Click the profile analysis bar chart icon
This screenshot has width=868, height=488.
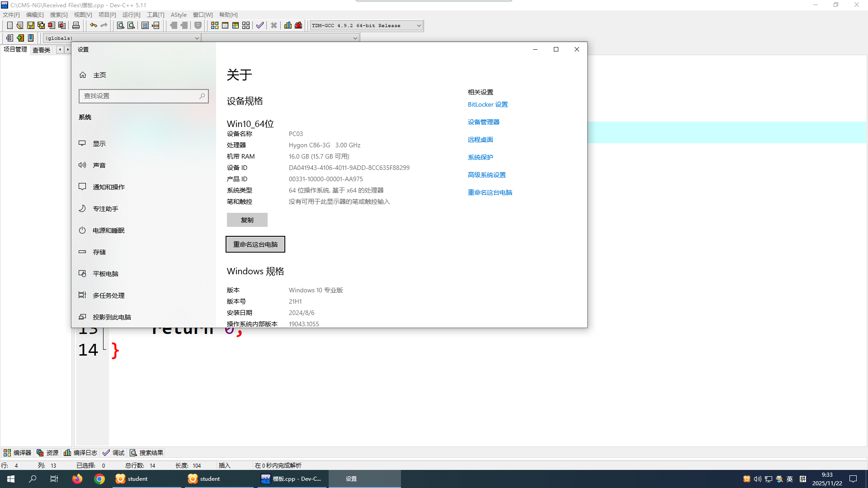pyautogui.click(x=288, y=25)
